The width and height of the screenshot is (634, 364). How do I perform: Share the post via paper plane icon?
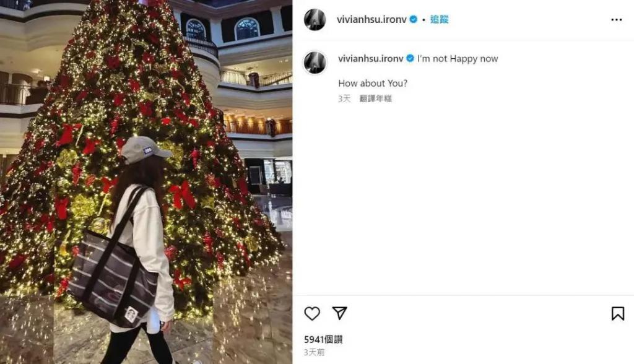click(340, 313)
